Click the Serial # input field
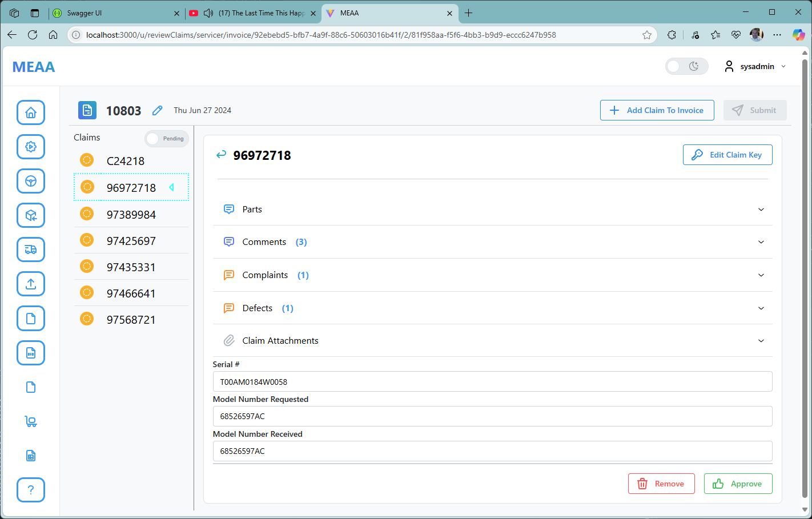The width and height of the screenshot is (812, 519). click(x=492, y=382)
